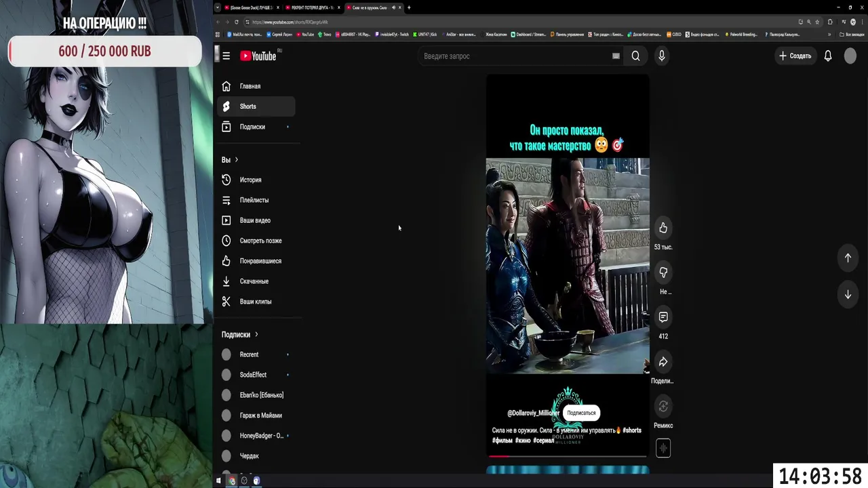Open a new browser tab
Screen dimensions: 868x488
(409, 7)
